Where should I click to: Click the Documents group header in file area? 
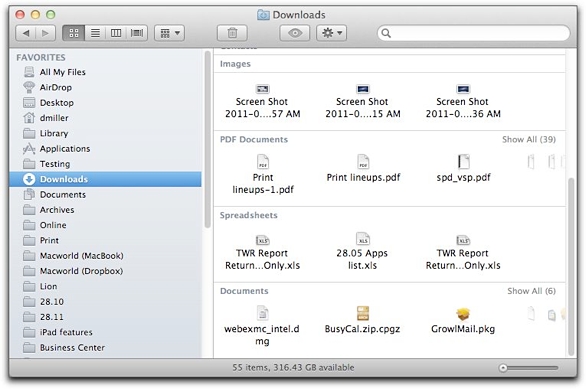point(244,291)
